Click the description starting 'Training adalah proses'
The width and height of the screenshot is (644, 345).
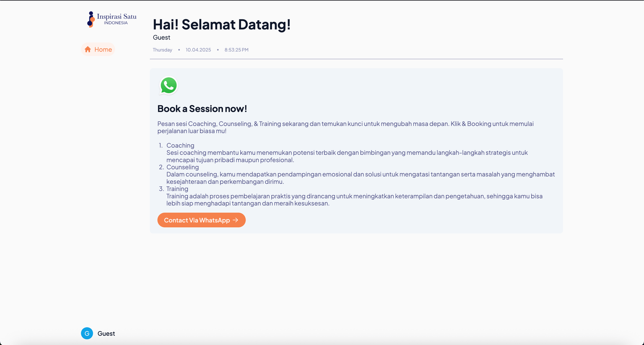[354, 200]
